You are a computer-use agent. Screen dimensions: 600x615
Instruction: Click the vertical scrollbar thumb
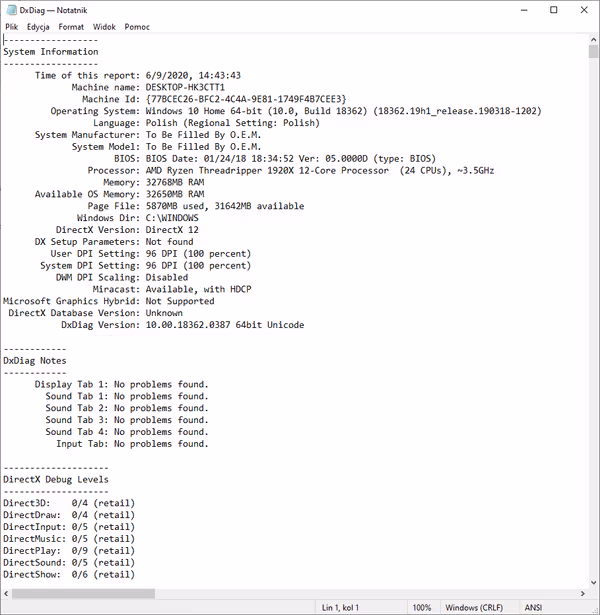(593, 51)
